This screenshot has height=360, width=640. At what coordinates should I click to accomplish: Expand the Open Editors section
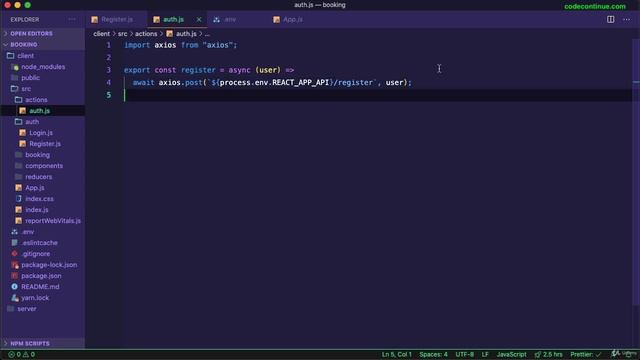coord(42,33)
